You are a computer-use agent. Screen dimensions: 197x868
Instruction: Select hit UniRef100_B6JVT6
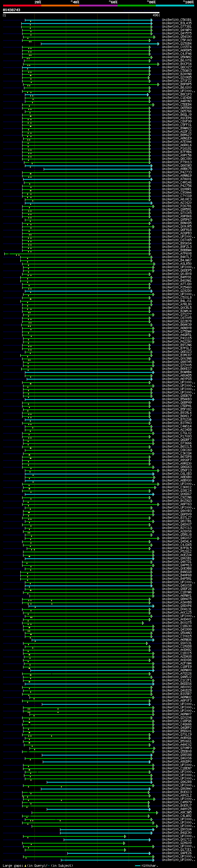[x=177, y=60]
